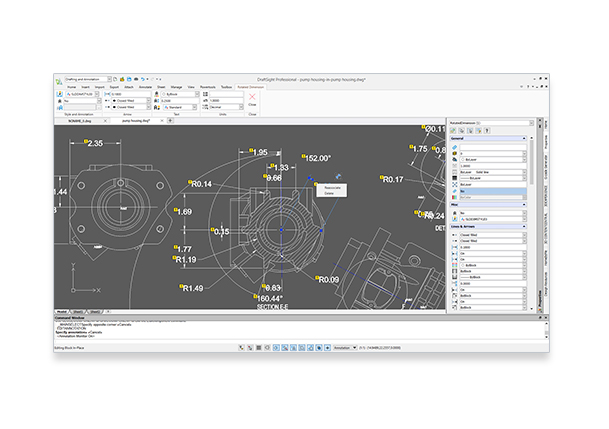Toggle the ninth highlighted status bar button

click(311, 347)
